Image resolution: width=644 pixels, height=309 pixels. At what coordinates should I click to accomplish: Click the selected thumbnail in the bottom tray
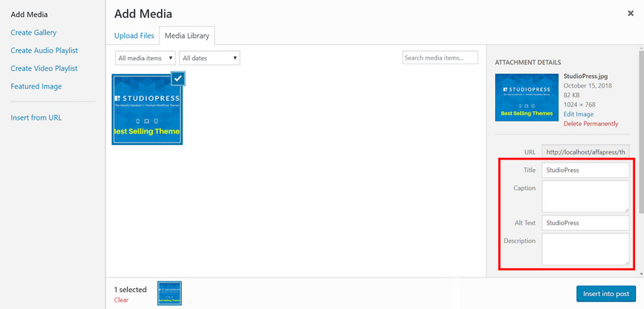pyautogui.click(x=170, y=294)
